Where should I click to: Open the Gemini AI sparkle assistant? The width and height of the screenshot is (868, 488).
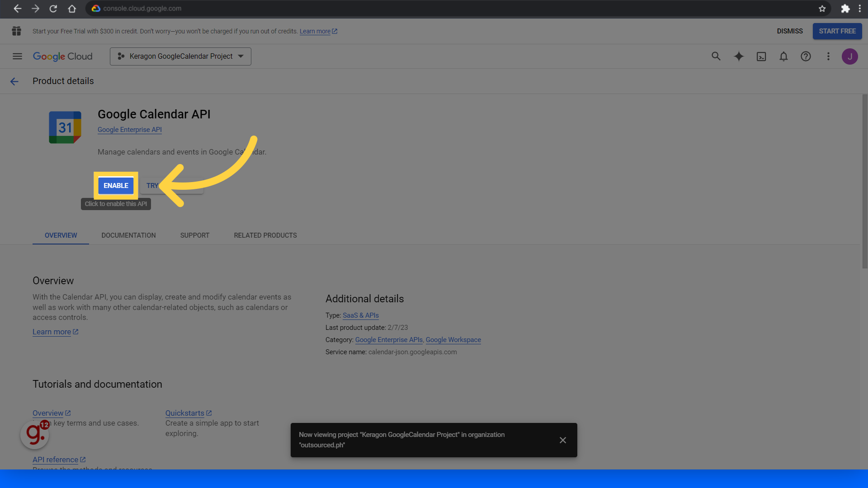[x=738, y=56]
